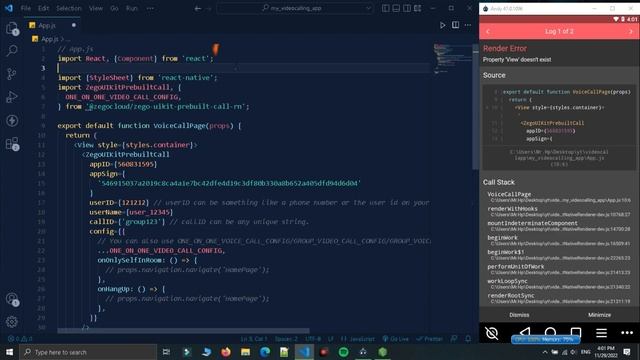Screen dimensions: 640x360
Task: Click the Dismiss button in emulator
Action: [519, 315]
